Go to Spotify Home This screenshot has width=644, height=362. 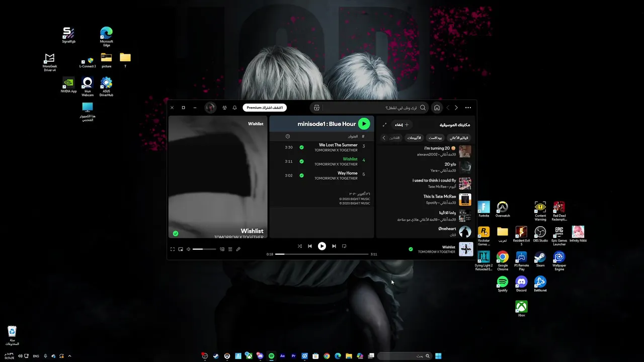tap(437, 108)
